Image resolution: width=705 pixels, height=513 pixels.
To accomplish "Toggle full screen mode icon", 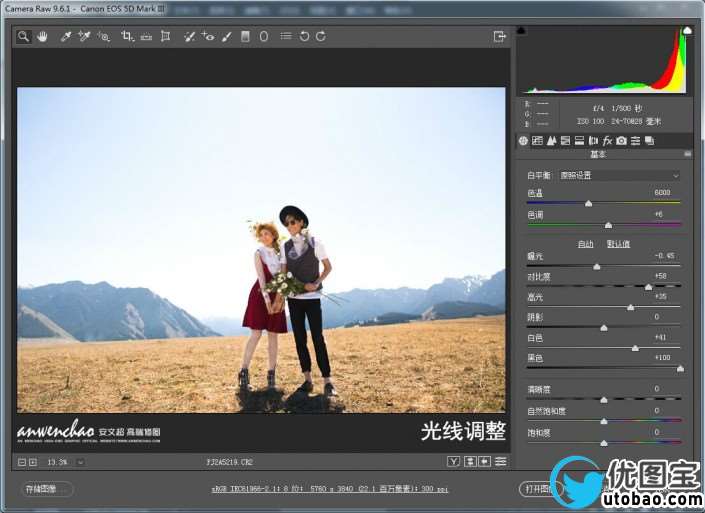I will point(500,36).
